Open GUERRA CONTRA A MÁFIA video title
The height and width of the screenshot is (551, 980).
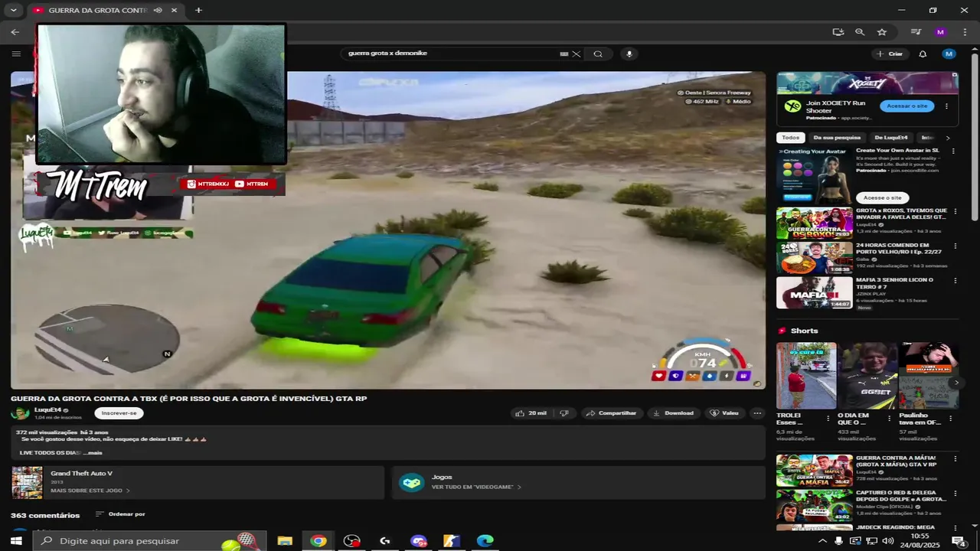896,461
